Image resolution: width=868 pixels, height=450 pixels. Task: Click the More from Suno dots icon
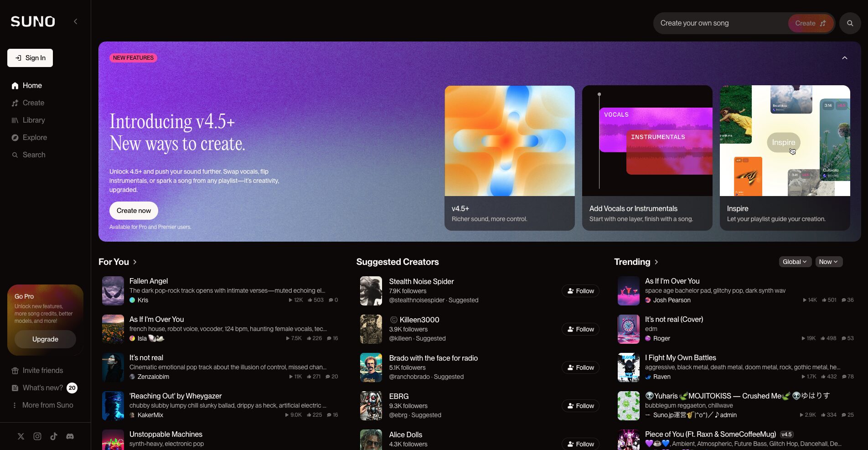pos(15,405)
